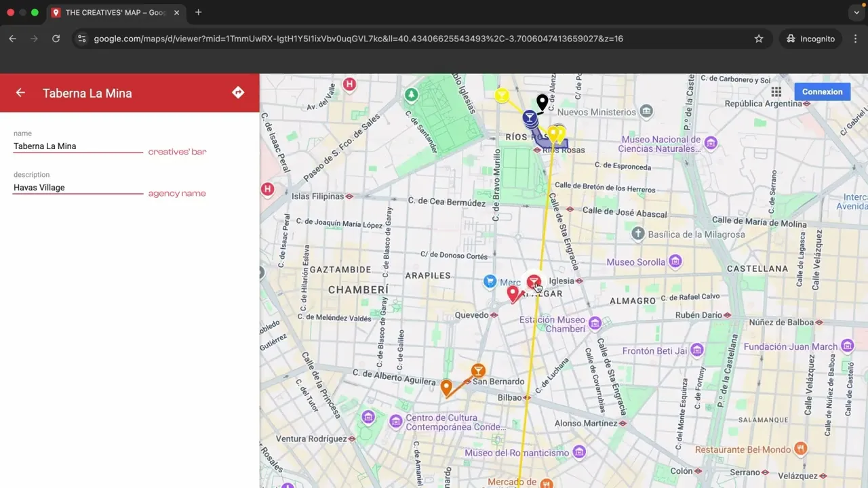The image size is (868, 488).
Task: Bookmark this page with the star icon
Action: [x=759, y=39]
